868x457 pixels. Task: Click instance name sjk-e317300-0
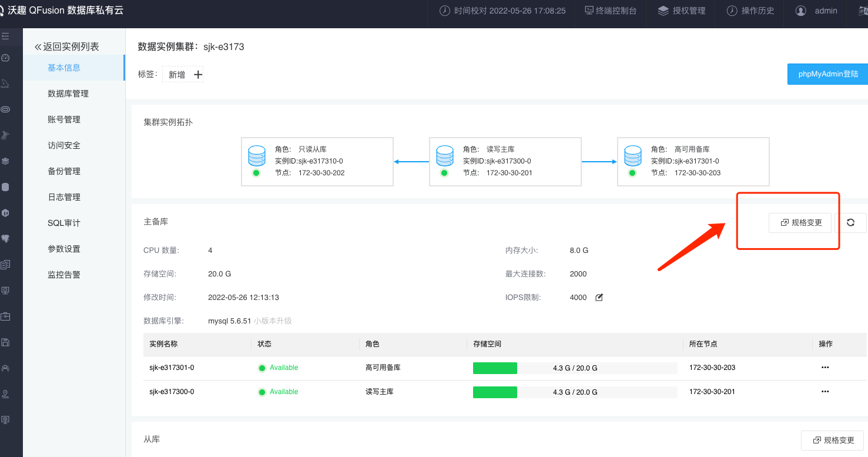(x=172, y=392)
